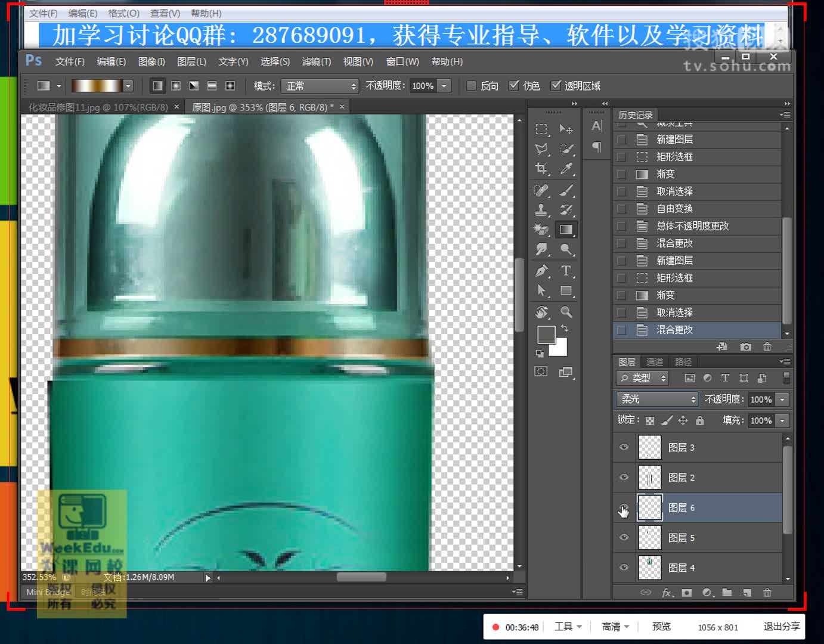Select the Rotate View hand tool
The width and height of the screenshot is (824, 644).
pyautogui.click(x=541, y=312)
